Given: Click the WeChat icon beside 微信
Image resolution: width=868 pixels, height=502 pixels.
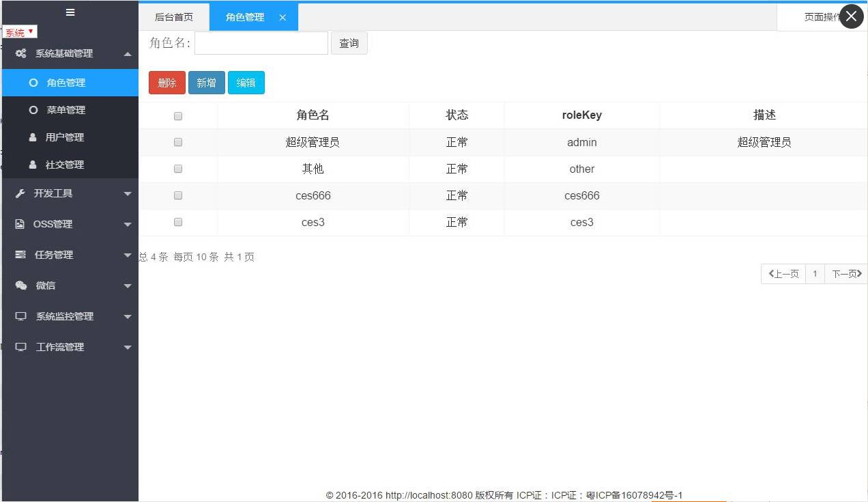Looking at the screenshot, I should [x=21, y=285].
